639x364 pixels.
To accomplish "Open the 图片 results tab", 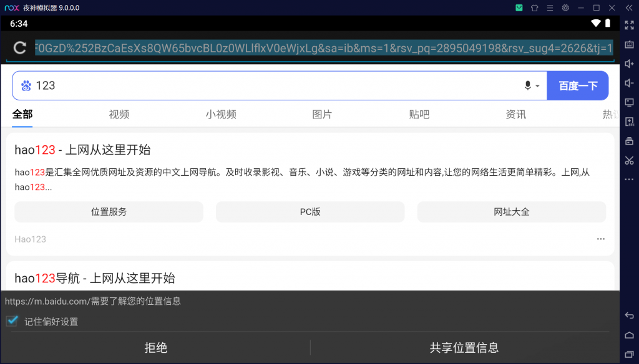I will [x=322, y=115].
